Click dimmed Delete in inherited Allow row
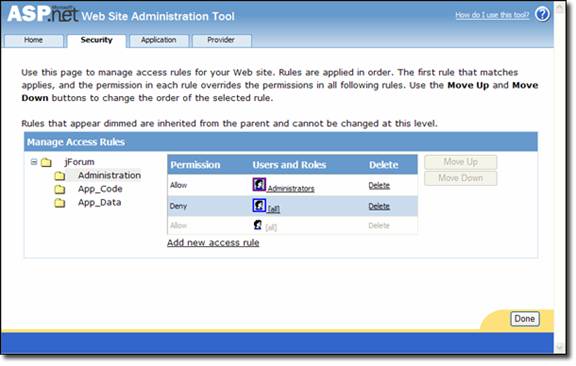Screen dimensions: 576x366 379,226
